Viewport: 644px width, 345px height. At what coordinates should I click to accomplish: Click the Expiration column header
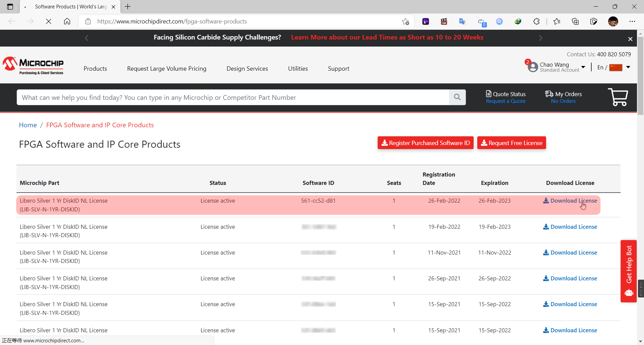click(x=494, y=183)
